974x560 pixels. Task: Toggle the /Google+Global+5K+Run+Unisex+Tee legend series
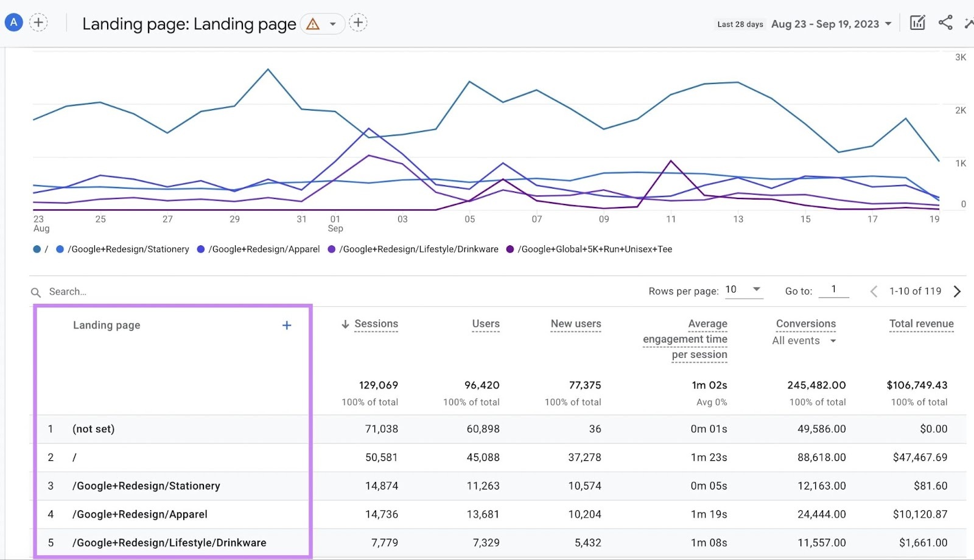pos(594,249)
